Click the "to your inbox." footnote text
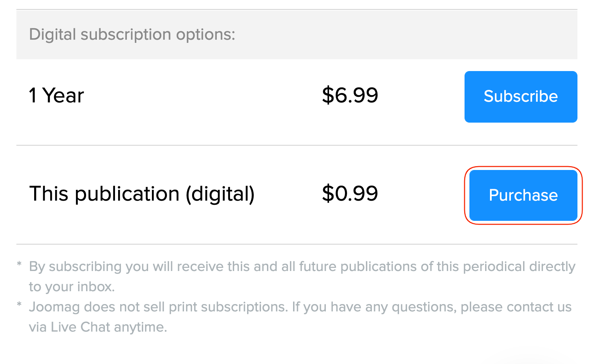 click(72, 287)
